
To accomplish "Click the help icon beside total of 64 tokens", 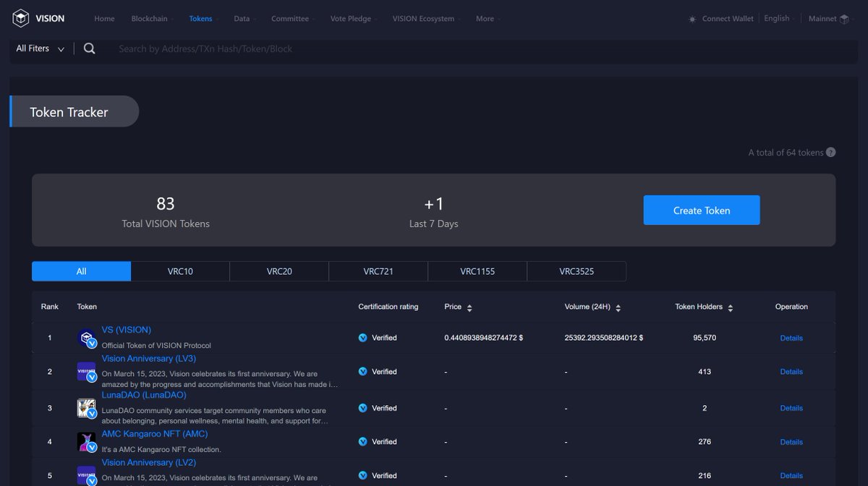I will (x=831, y=153).
